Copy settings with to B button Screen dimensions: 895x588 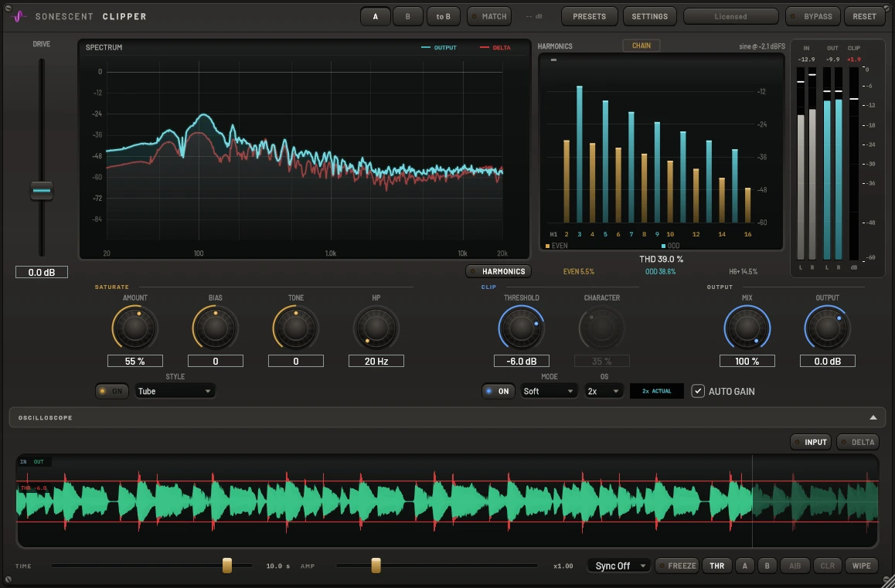(444, 16)
